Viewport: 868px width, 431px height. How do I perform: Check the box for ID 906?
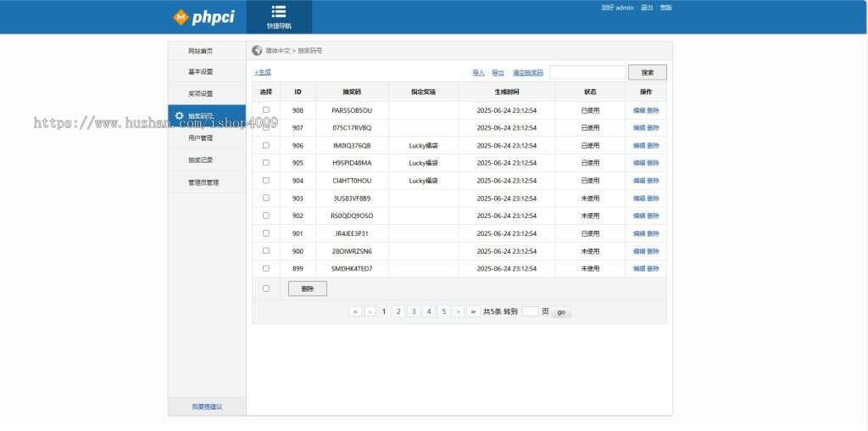click(265, 145)
